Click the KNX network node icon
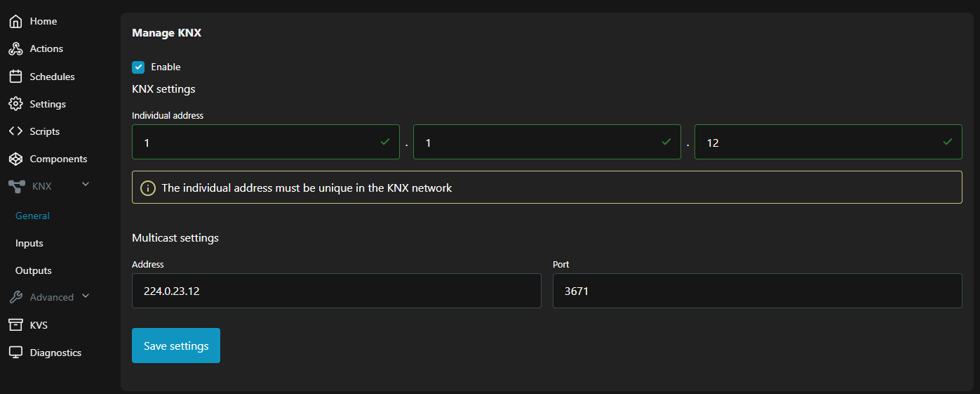The height and width of the screenshot is (394, 980). [x=17, y=186]
